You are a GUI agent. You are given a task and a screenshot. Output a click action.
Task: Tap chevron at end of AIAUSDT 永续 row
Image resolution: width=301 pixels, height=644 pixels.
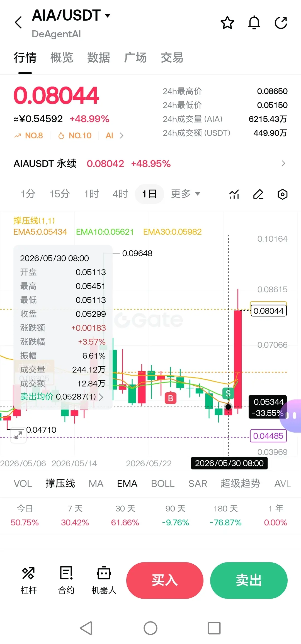283,163
